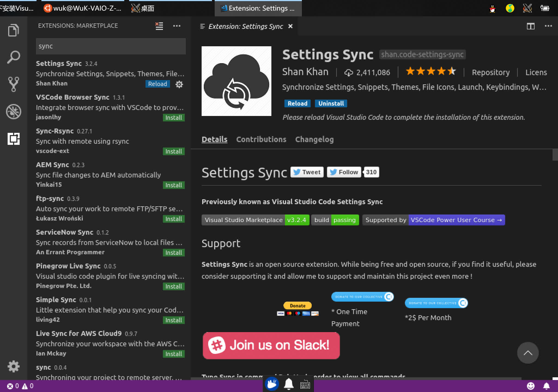Switch to the Contributions tab
Image resolution: width=558 pixels, height=392 pixels.
261,139
